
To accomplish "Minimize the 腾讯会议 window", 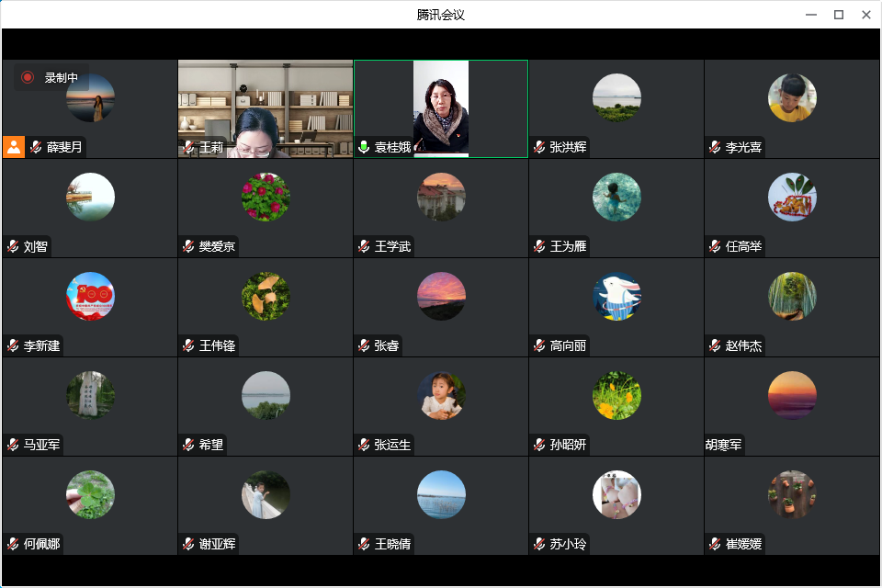I will click(x=811, y=15).
